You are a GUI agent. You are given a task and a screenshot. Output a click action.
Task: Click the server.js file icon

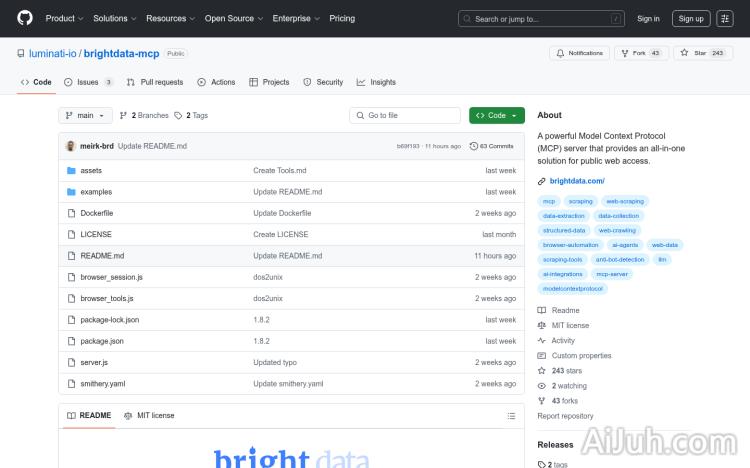[x=71, y=363]
